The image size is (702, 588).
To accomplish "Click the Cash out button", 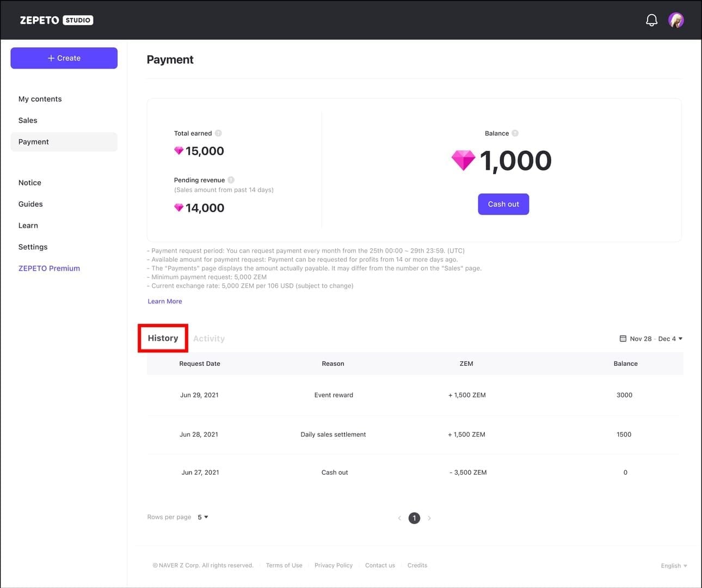I will pyautogui.click(x=503, y=204).
